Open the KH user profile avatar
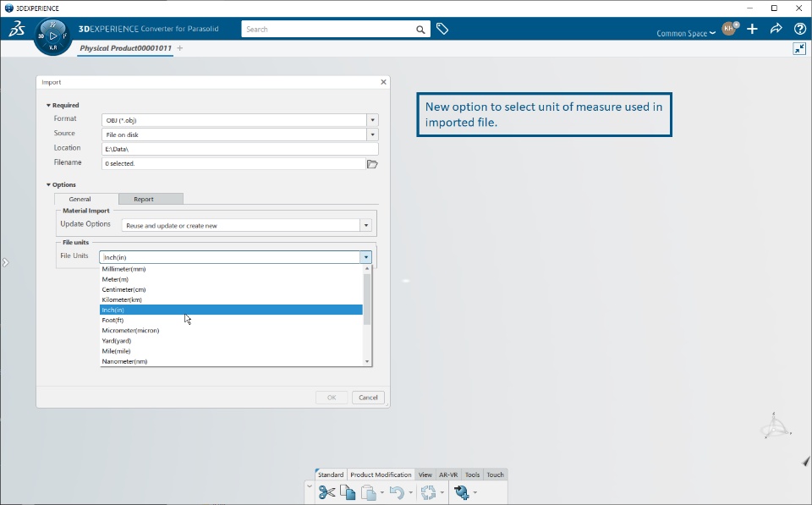The width and height of the screenshot is (812, 505). [730, 29]
